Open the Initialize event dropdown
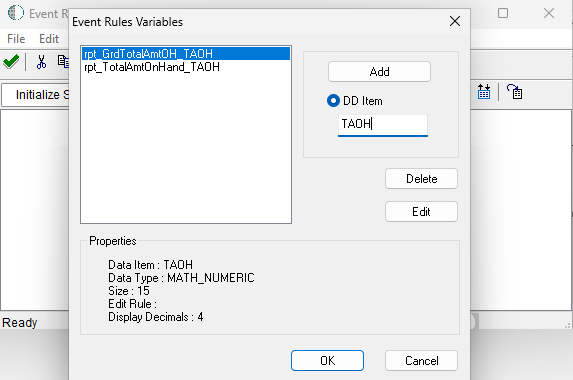This screenshot has width=573, height=380. click(x=35, y=95)
